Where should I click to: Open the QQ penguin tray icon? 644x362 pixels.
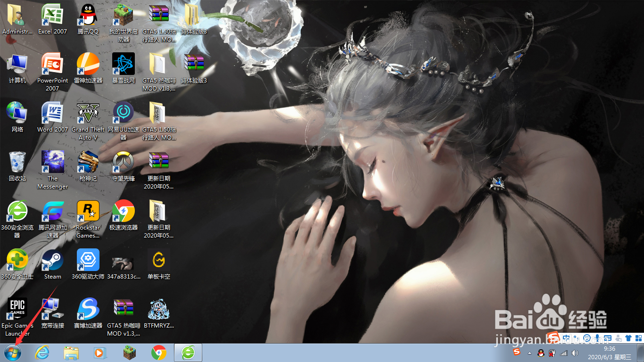(541, 353)
